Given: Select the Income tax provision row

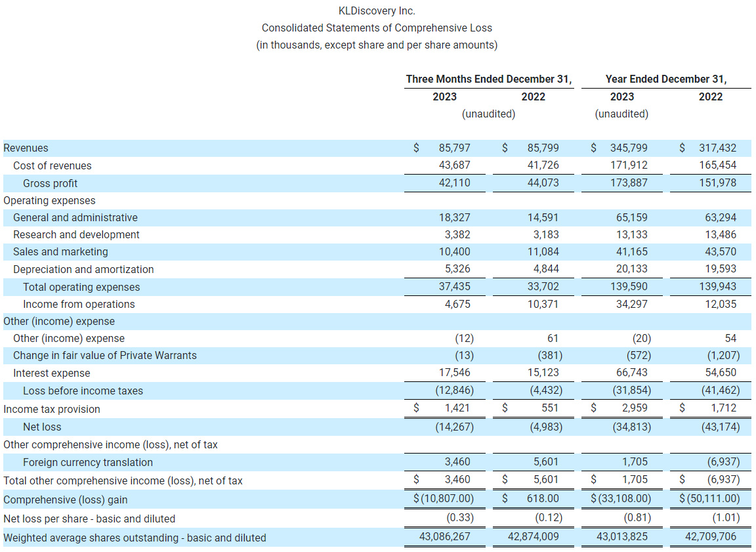Looking at the screenshot, I should pos(43,408).
